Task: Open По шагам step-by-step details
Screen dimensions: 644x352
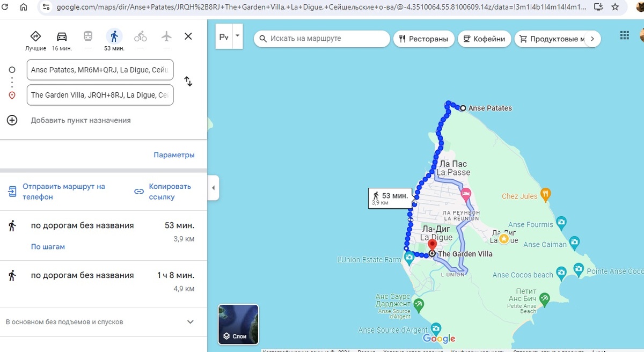Action: 48,247
